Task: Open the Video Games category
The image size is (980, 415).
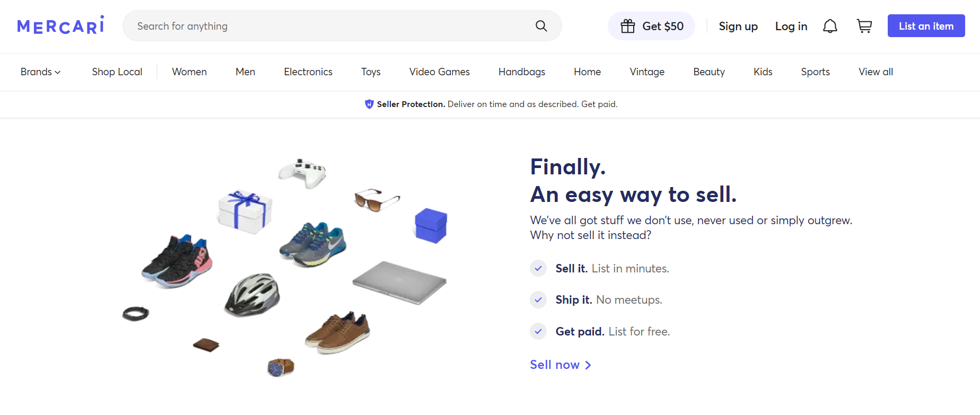Action: tap(440, 72)
